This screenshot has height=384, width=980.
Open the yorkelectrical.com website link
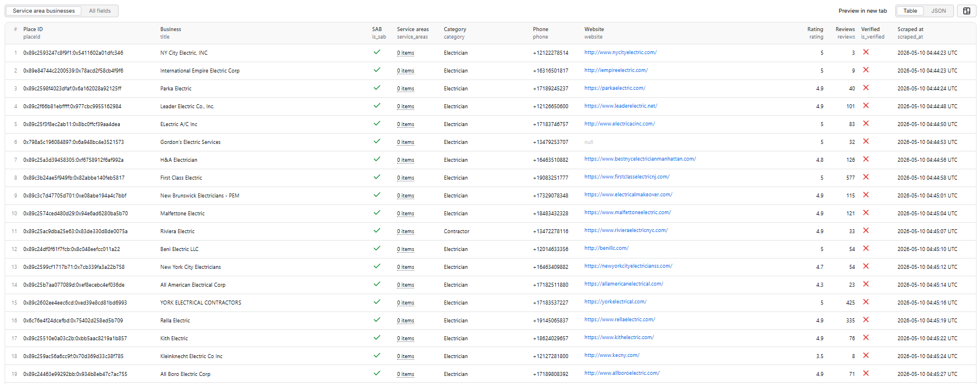615,302
